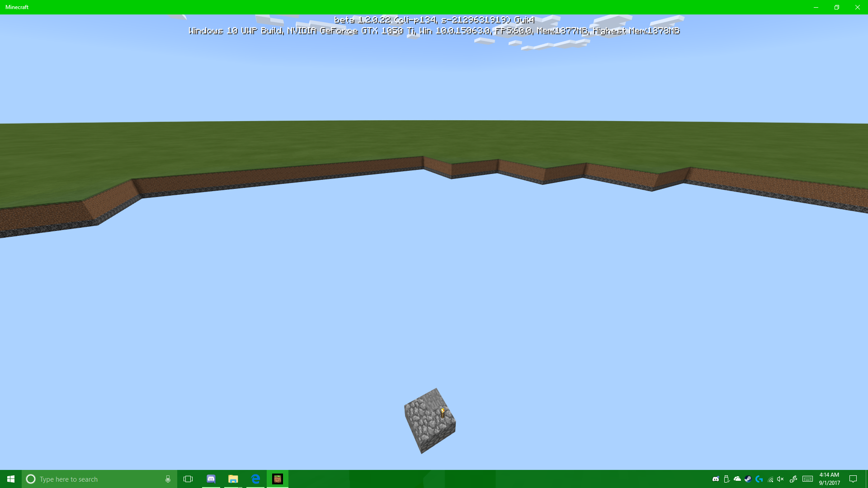Unmute the volume speaker icon
Screen dimensions: 868x488
tap(781, 479)
